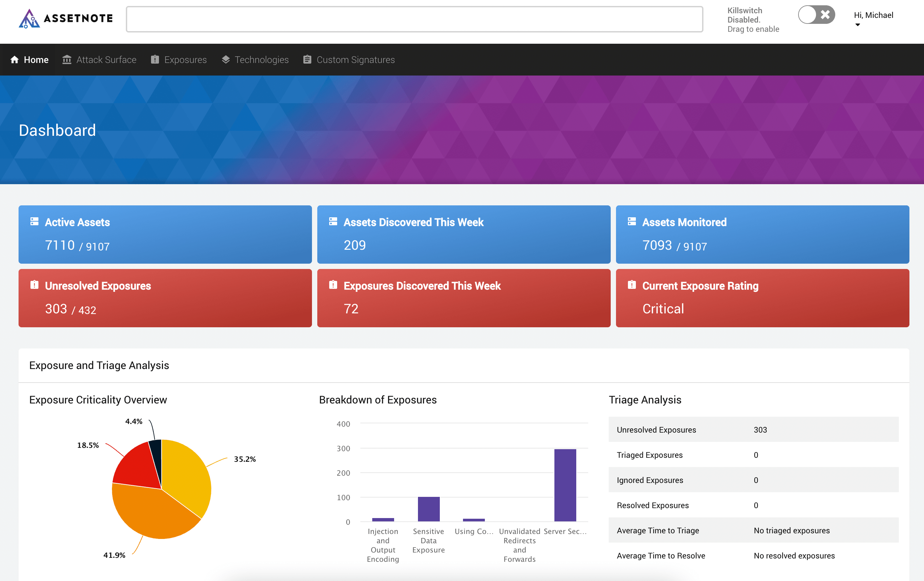924x581 pixels.
Task: Click the Unresolved Exposures card icon
Action: coord(34,285)
